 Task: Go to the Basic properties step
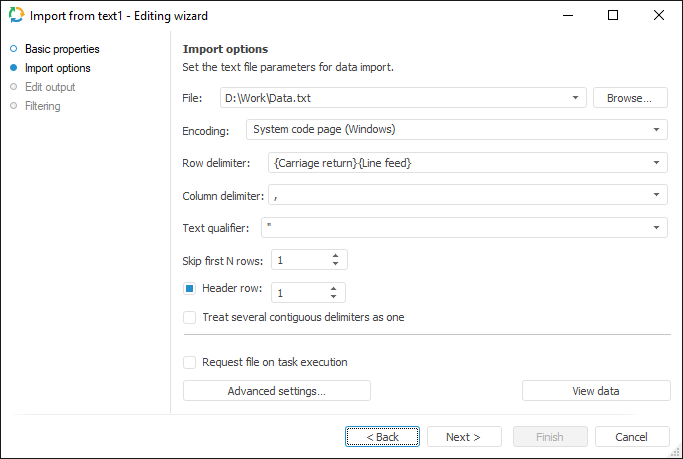point(61,49)
